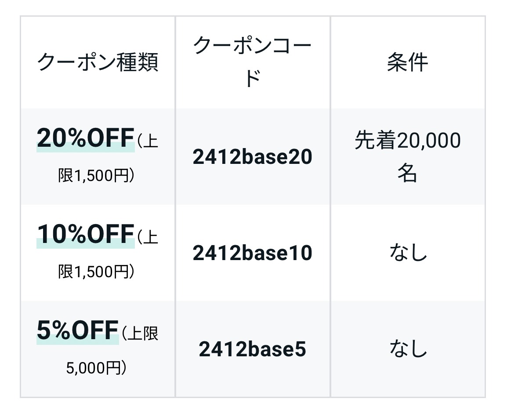Image resolution: width=518 pixels, height=420 pixels.
Task: Click the divider between the code and 条件 columns
Action: tap(330, 206)
